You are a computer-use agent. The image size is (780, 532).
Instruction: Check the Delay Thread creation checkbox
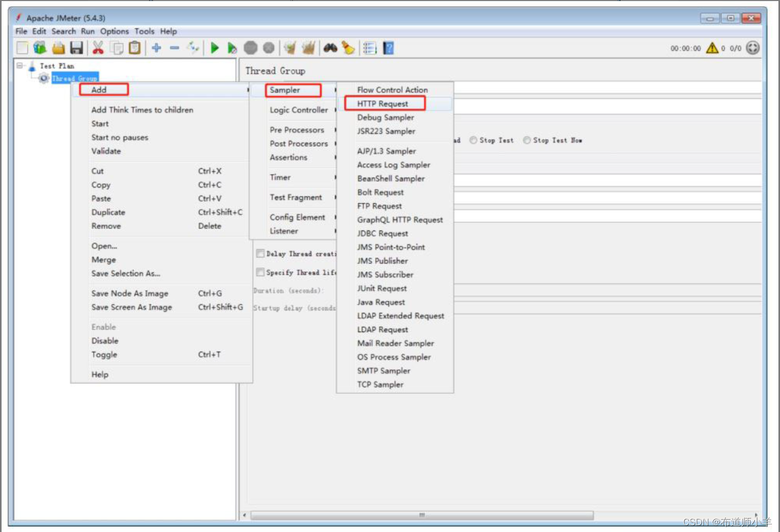(x=261, y=254)
